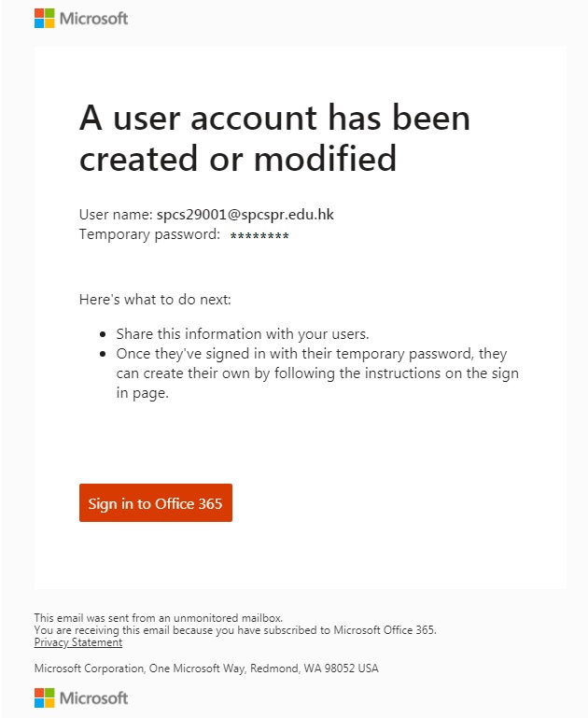The width and height of the screenshot is (588, 718).
Task: Click the second bullet point dot
Action: click(x=103, y=354)
